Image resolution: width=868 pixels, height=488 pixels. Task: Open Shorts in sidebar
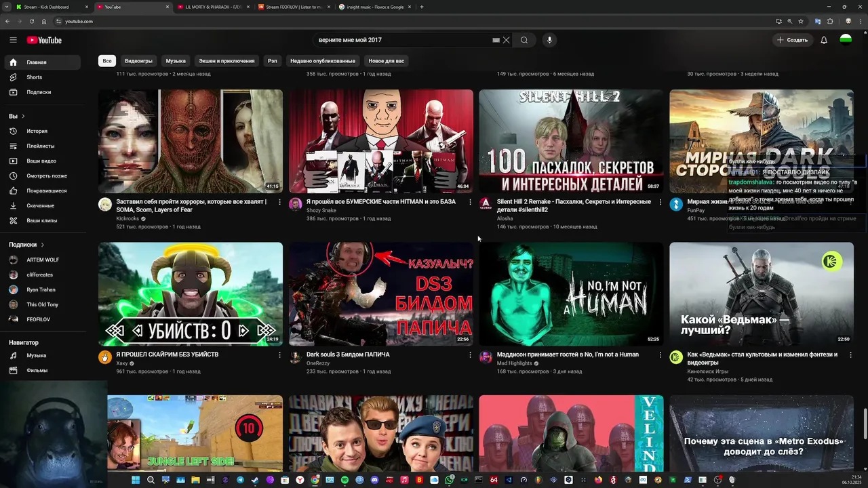pyautogui.click(x=42, y=77)
